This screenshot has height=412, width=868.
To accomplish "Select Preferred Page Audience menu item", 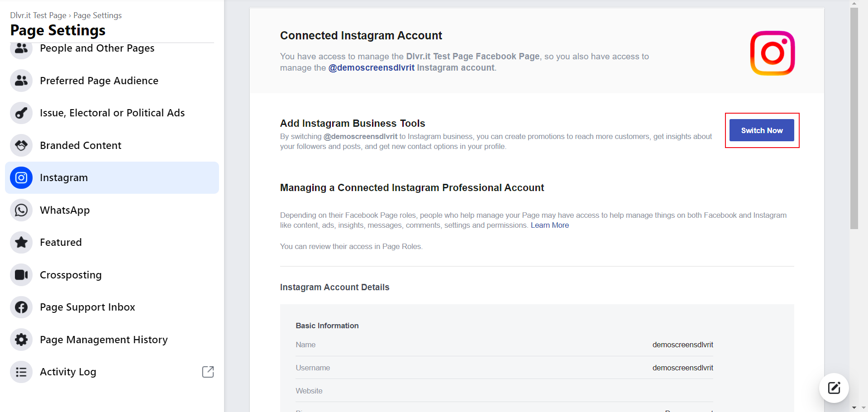I will (99, 81).
